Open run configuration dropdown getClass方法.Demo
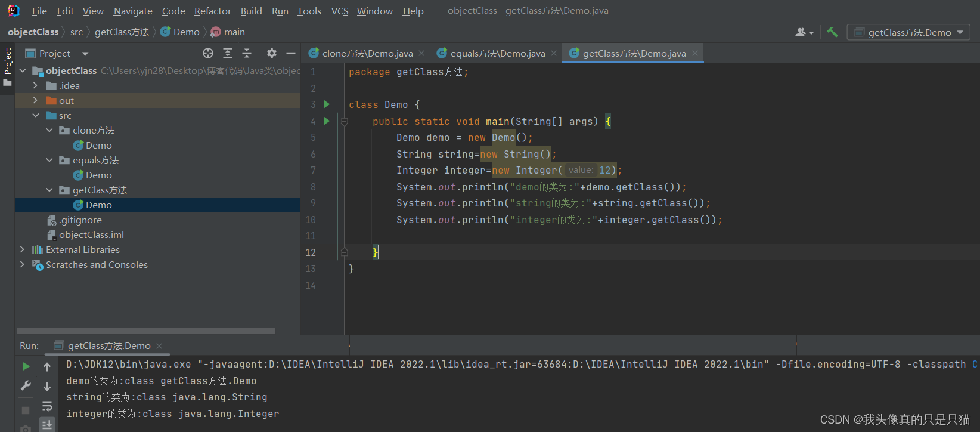This screenshot has width=980, height=432. pos(908,32)
